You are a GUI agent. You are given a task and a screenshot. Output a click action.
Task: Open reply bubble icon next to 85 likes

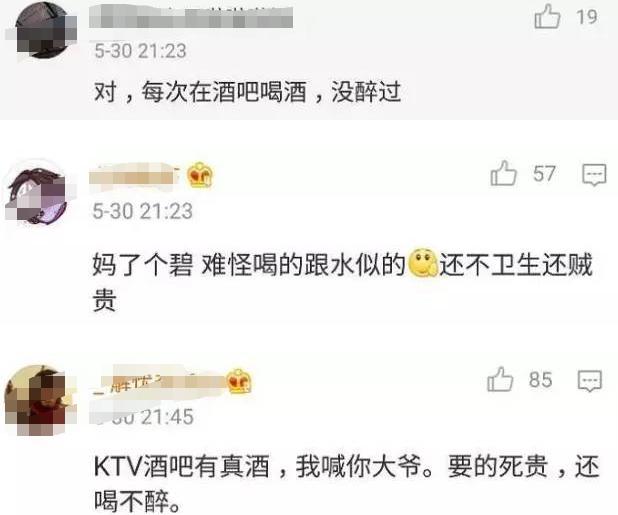point(590,381)
